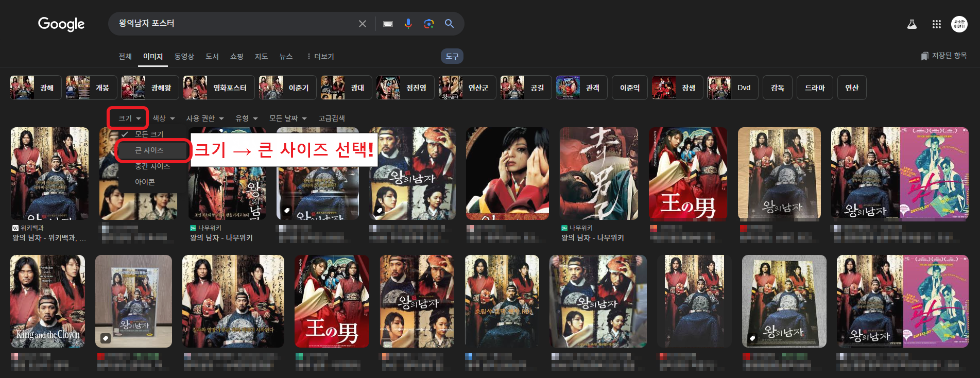Go to the 뉴스 tab
Viewport: 980px width, 378px height.
(x=286, y=56)
